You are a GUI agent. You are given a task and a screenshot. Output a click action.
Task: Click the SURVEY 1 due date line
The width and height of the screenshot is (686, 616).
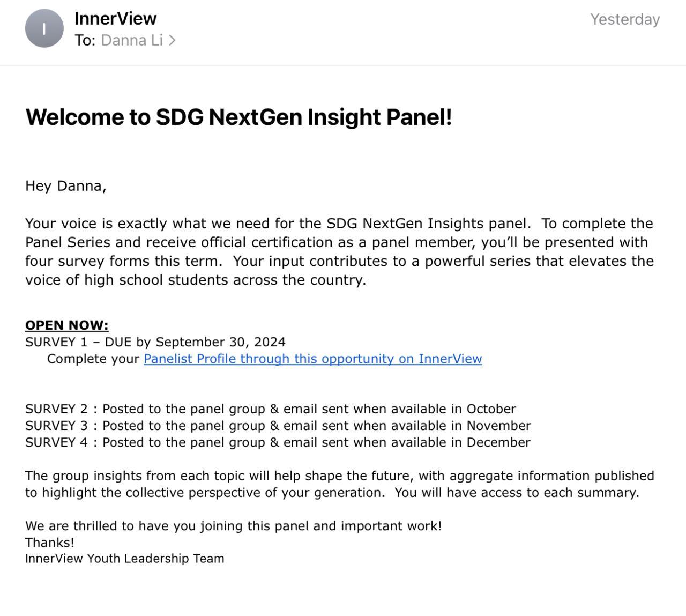[x=155, y=342]
